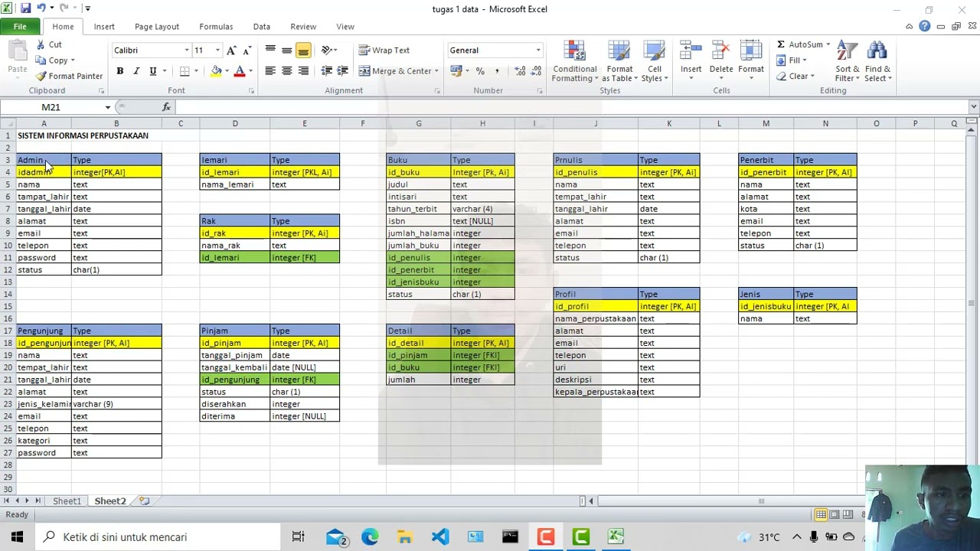Align text right in Alignment group
Image resolution: width=980 pixels, height=551 pixels.
(x=303, y=71)
